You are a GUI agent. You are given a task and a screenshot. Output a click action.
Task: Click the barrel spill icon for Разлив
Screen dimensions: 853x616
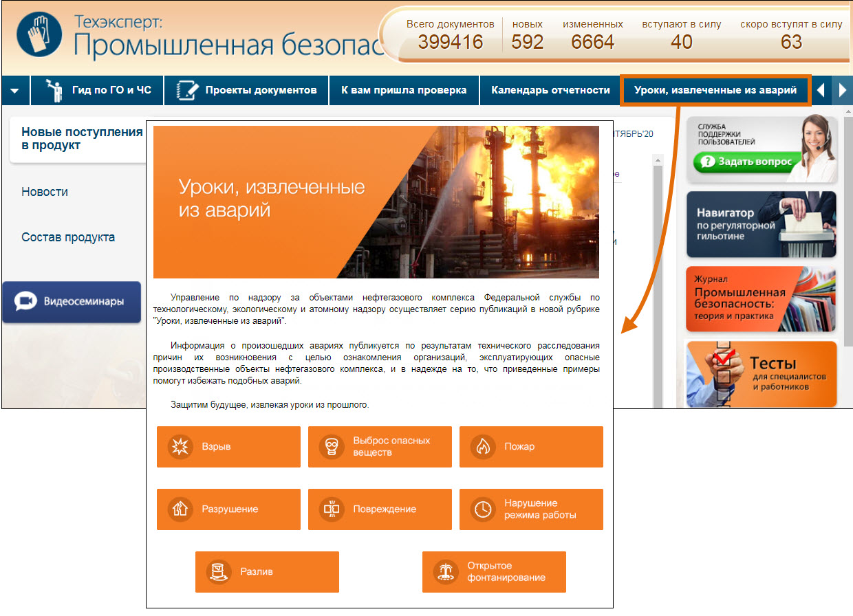click(x=219, y=572)
